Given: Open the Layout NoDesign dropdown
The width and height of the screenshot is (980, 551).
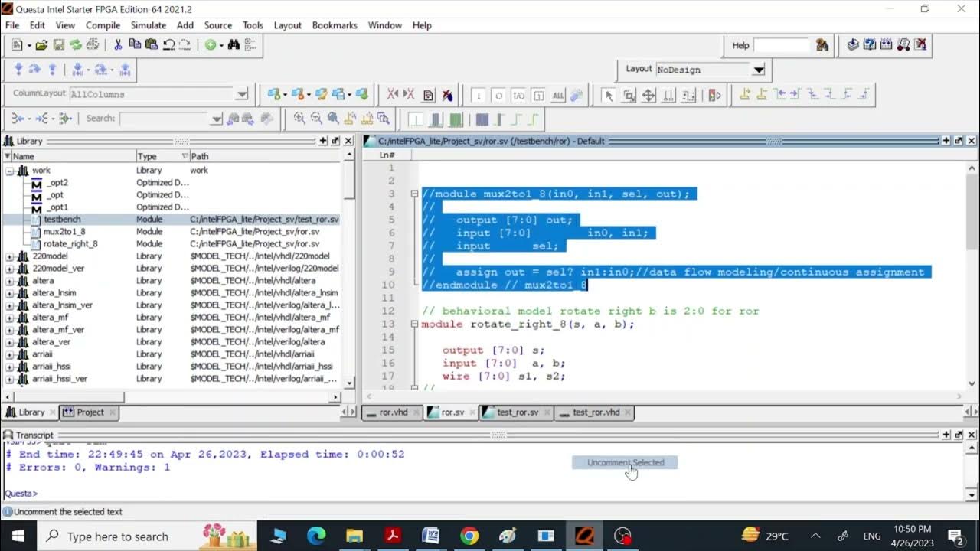Looking at the screenshot, I should pyautogui.click(x=758, y=70).
